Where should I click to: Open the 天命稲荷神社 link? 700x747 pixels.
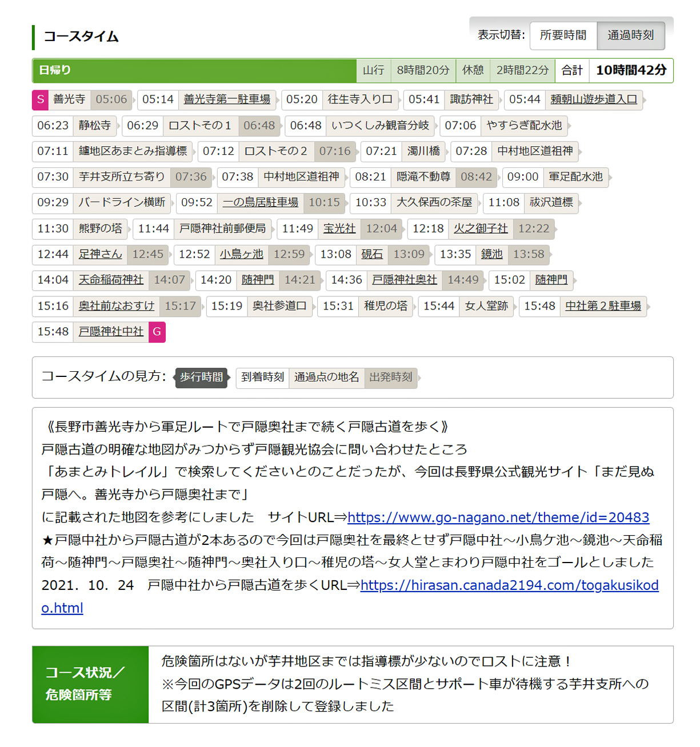coord(111,280)
